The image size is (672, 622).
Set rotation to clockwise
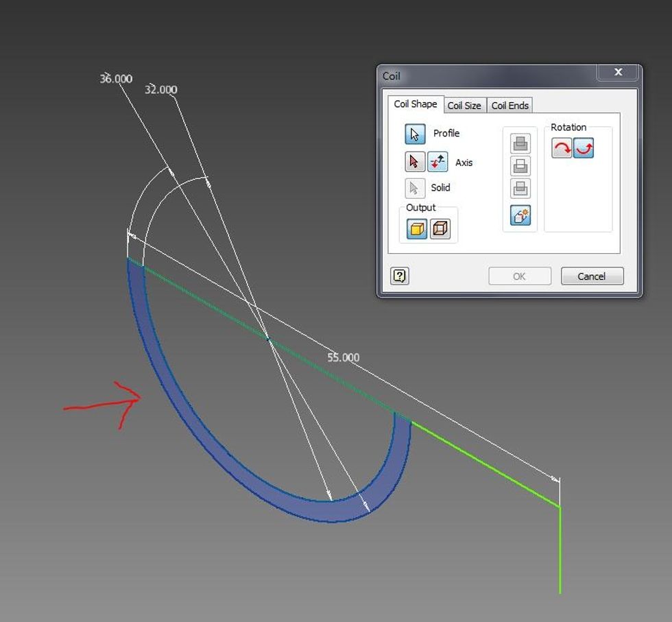pos(562,148)
